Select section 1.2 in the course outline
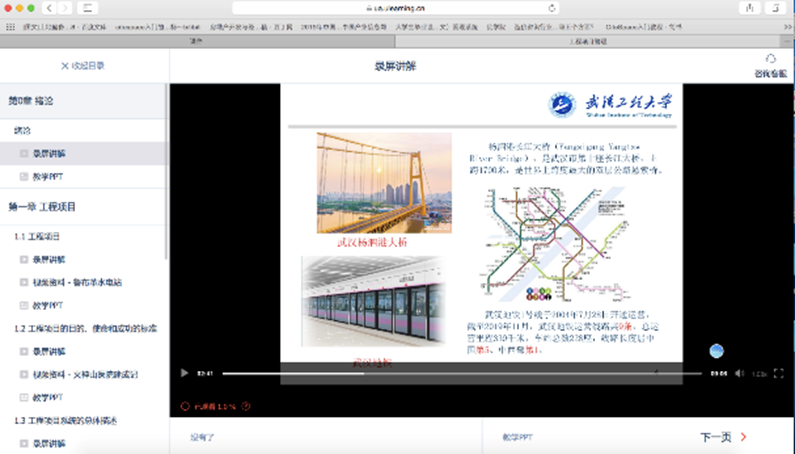 click(84, 328)
